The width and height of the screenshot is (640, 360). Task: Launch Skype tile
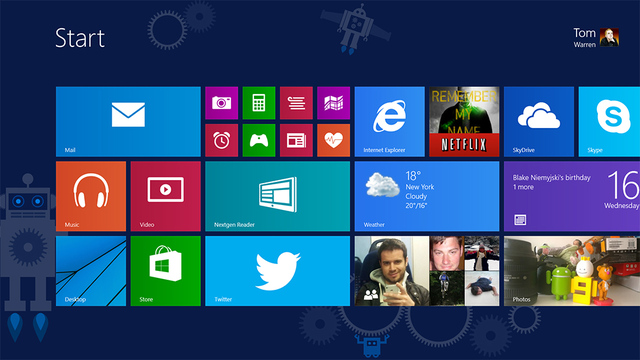[x=609, y=121]
